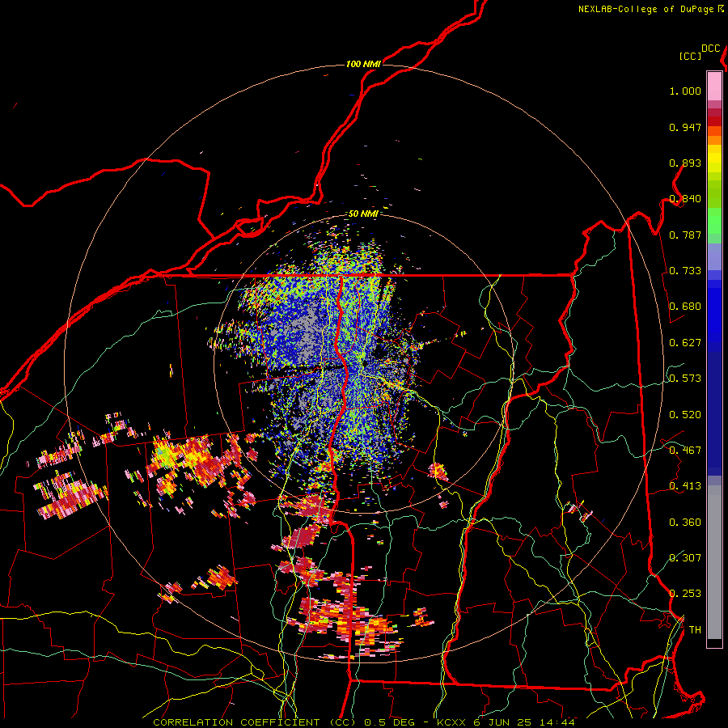Click the 0.520 scale value
Viewport: 728px width, 728px height.
tap(685, 415)
